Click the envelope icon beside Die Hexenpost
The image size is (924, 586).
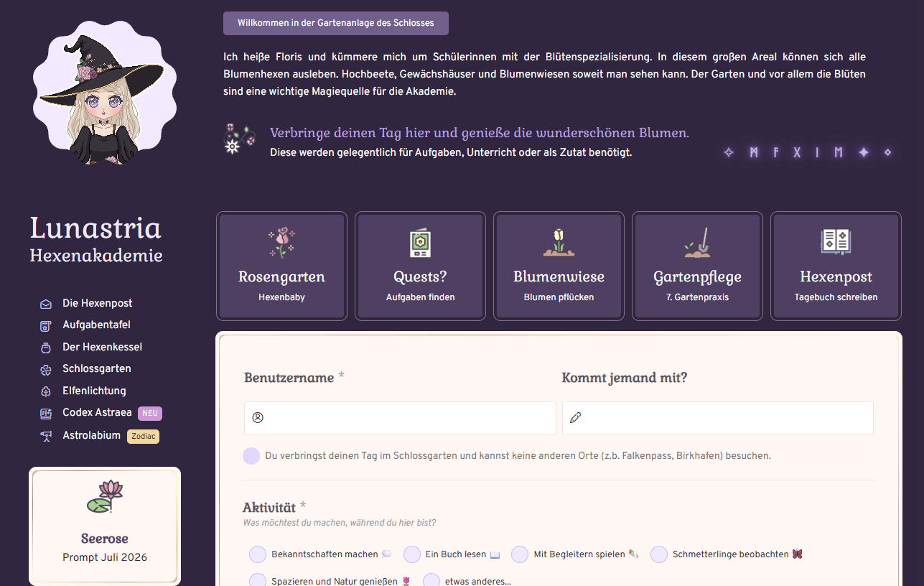pos(46,304)
